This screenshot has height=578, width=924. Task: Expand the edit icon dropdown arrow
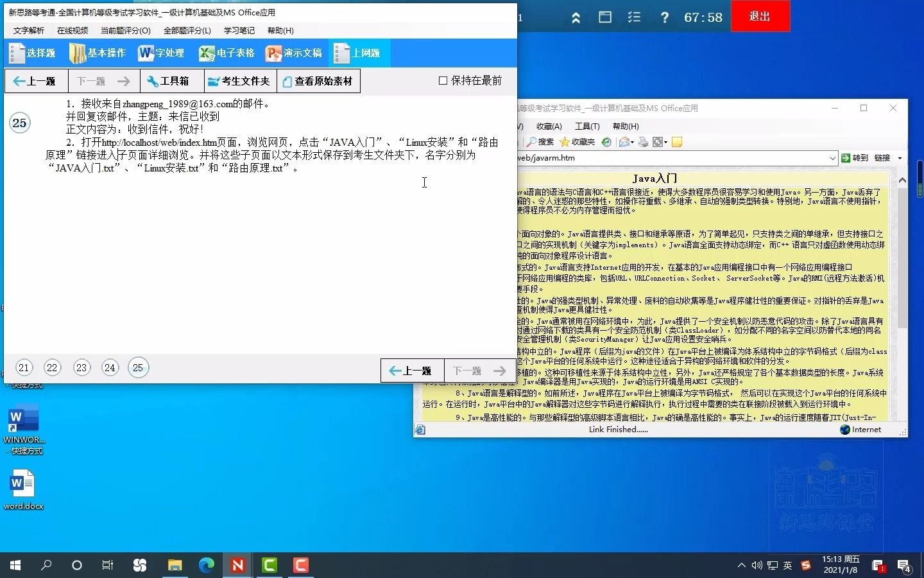pos(666,142)
